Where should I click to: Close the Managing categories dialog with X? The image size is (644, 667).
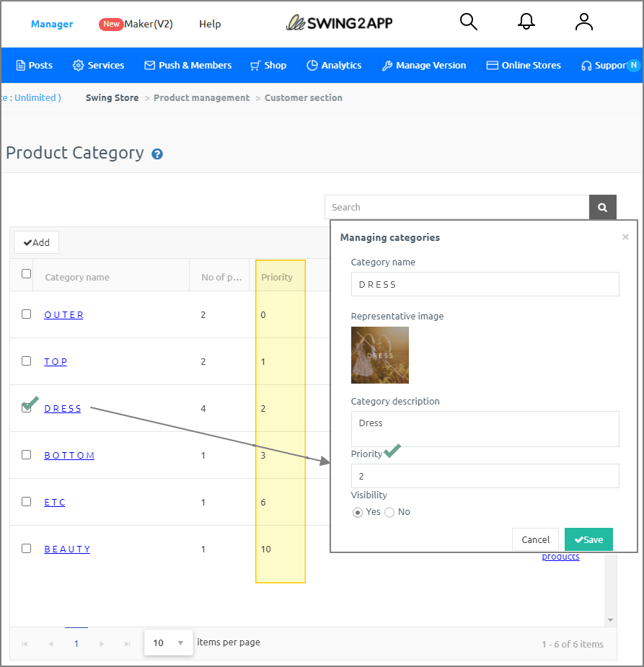[x=625, y=237]
